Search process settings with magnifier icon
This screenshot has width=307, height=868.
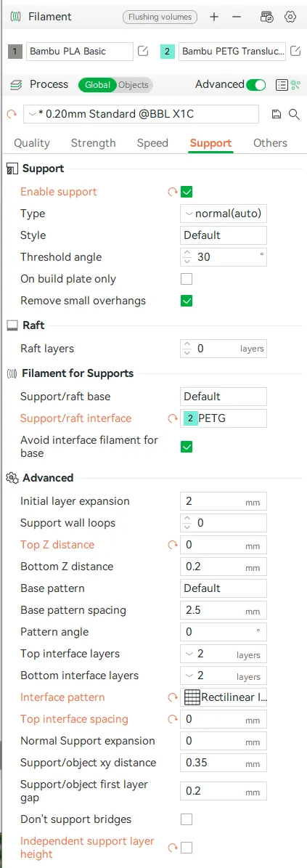[x=294, y=114]
